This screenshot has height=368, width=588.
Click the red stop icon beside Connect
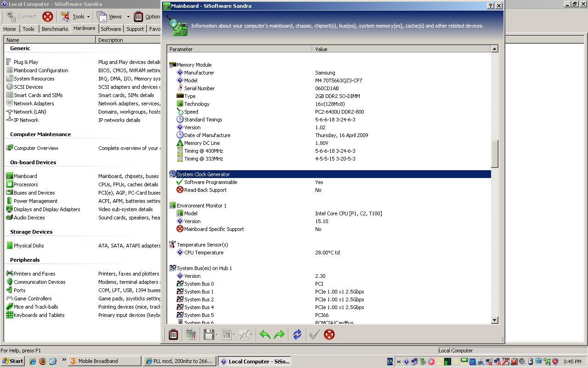pos(48,17)
